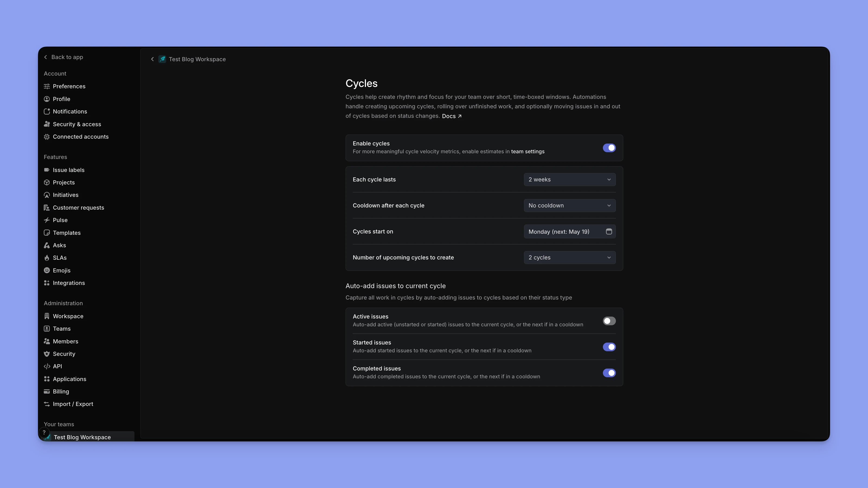Click the Asks icon
The image size is (868, 488).
47,245
